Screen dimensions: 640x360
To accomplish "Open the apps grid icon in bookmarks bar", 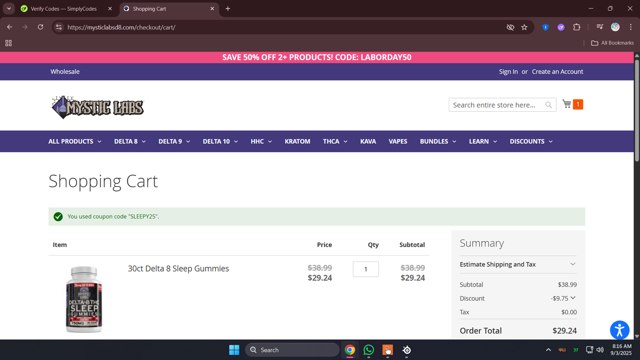I will 9,43.
